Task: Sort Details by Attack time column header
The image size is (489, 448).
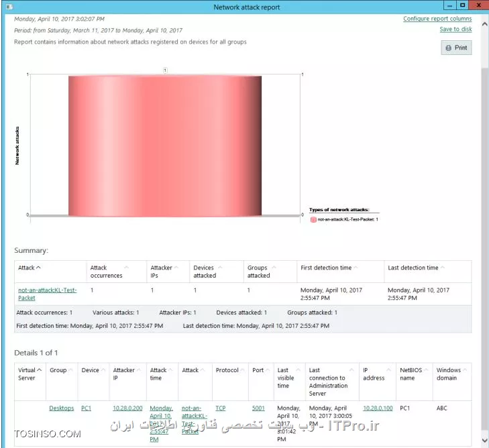Action: (162, 382)
